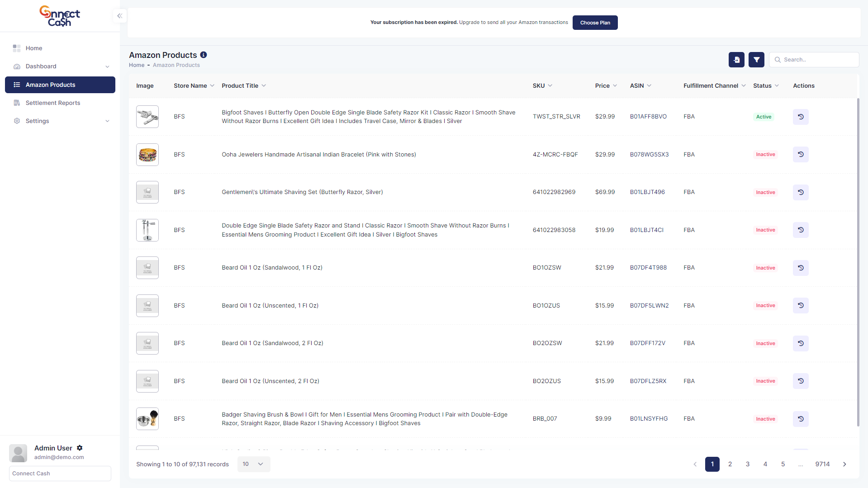This screenshot has height=488, width=868.
Task: Open the rows-per-page dropdown showing 10
Action: click(253, 464)
